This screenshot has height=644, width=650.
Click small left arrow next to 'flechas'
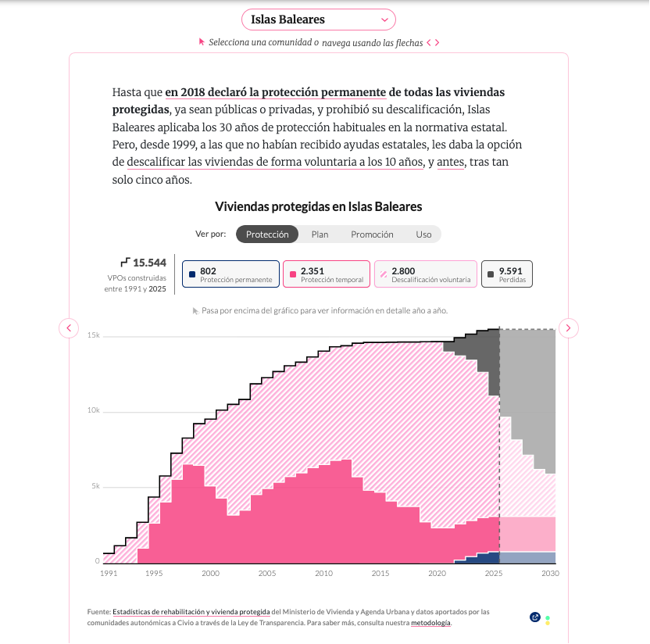pyautogui.click(x=429, y=43)
